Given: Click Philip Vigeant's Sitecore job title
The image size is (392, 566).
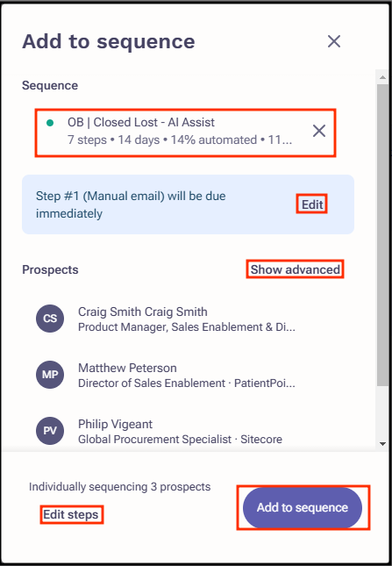Looking at the screenshot, I should point(181,440).
